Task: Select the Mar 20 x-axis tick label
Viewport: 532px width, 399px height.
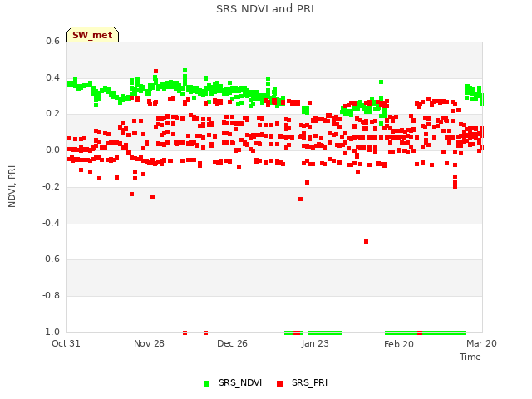Action: 481,343
